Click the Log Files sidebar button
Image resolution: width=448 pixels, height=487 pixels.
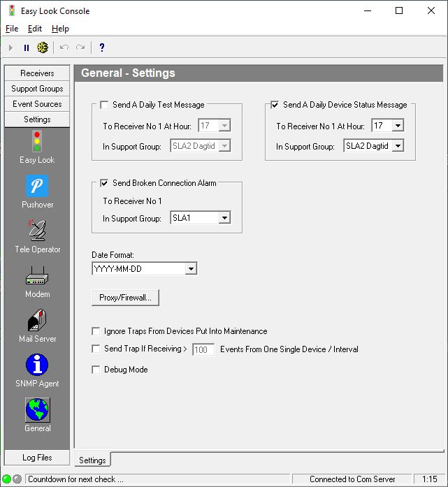pyautogui.click(x=37, y=458)
